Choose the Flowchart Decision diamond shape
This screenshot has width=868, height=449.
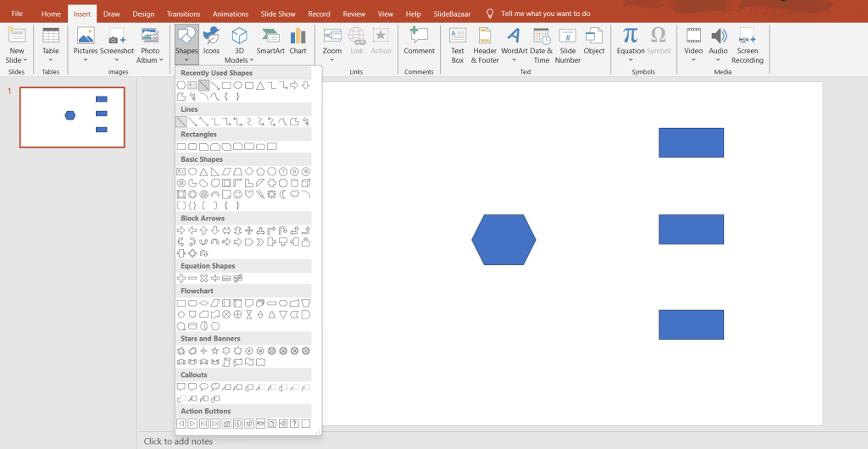pyautogui.click(x=203, y=302)
